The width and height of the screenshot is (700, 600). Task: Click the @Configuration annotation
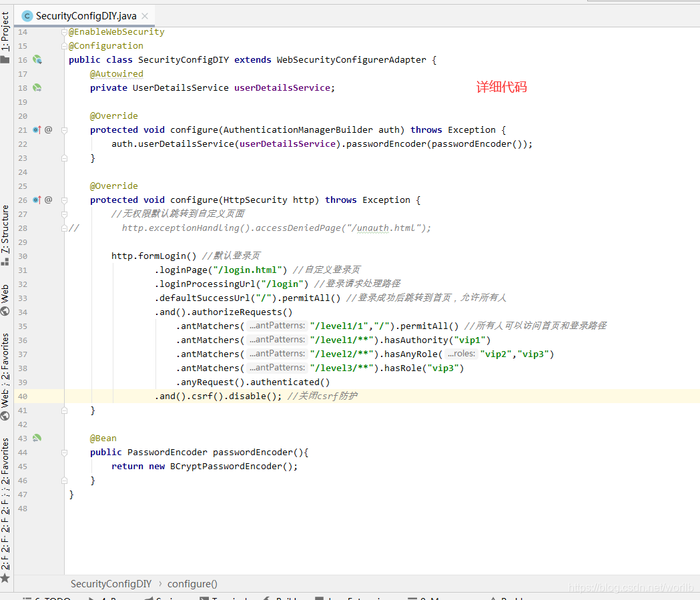[106, 45]
